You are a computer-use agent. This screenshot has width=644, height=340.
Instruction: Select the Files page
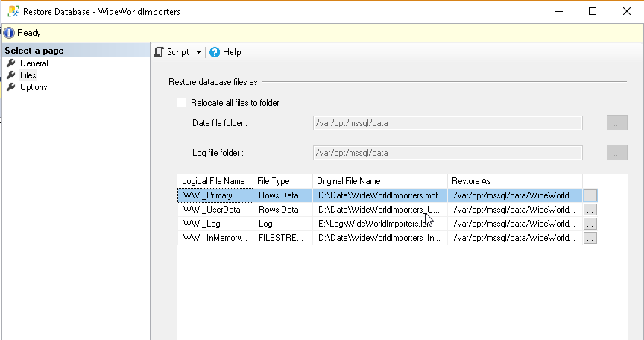28,75
